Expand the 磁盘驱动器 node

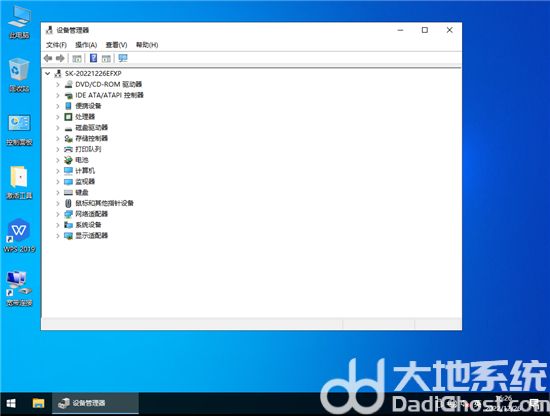[58, 128]
